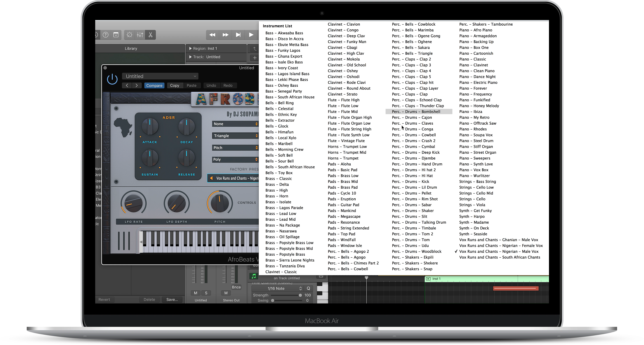
Task: Open the Triangle waveform dropdown
Action: coord(235,136)
